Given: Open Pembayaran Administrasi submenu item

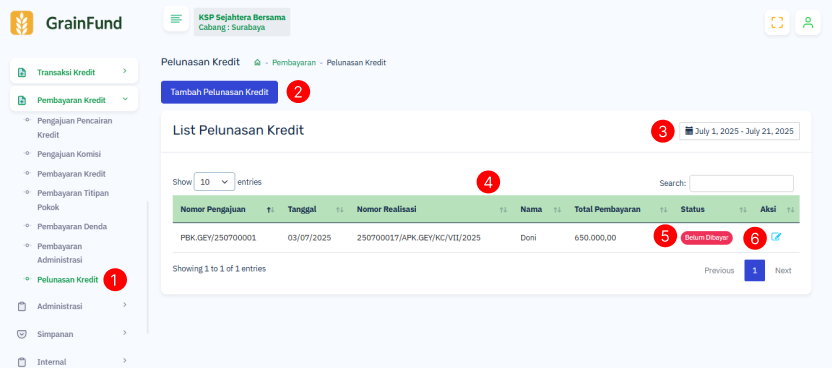Looking at the screenshot, I should (x=59, y=253).
